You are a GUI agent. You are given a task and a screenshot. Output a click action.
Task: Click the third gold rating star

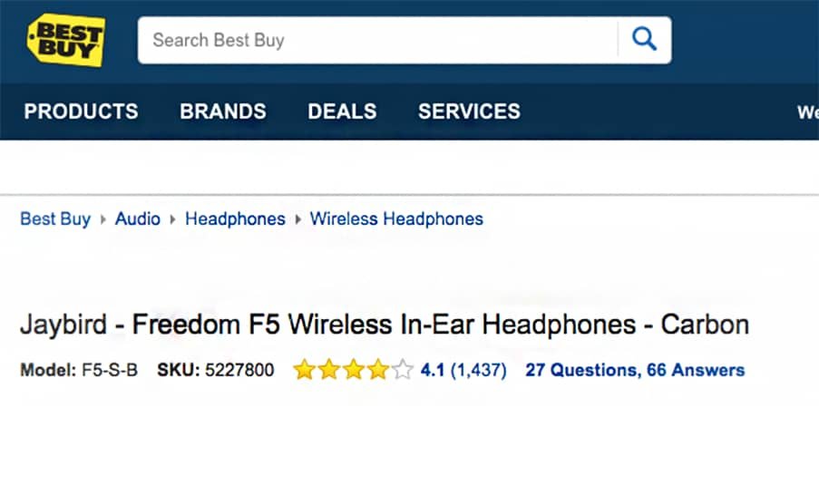[354, 370]
